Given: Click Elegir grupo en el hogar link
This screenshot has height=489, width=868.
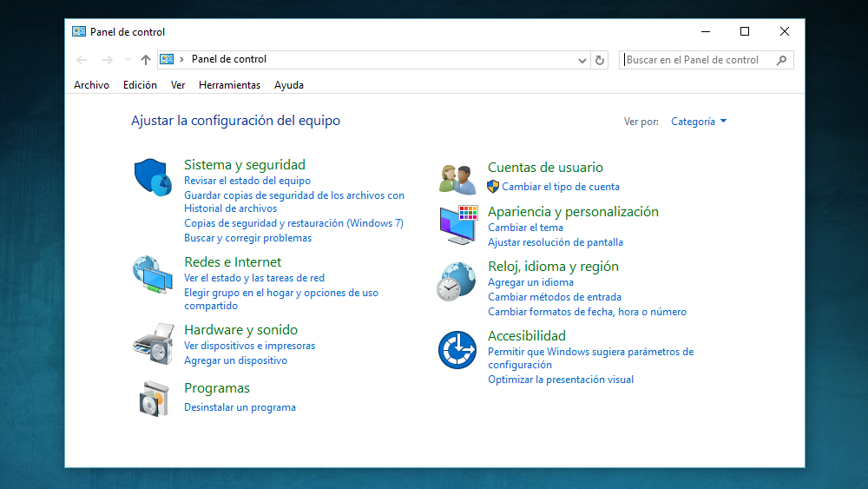Looking at the screenshot, I should click(x=281, y=299).
